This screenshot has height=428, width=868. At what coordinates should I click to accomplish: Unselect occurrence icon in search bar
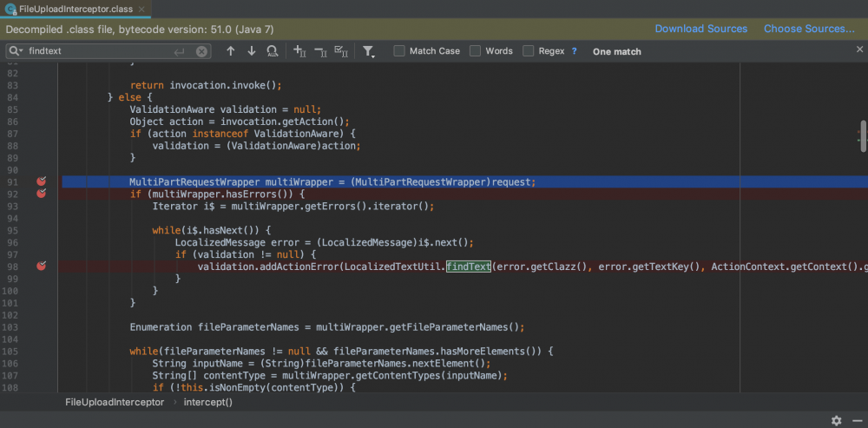320,51
